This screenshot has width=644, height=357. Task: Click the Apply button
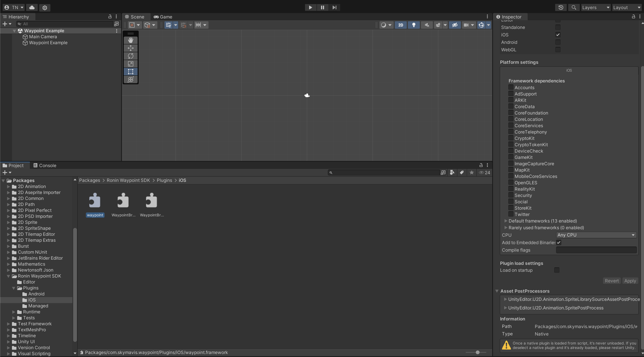[x=630, y=281]
